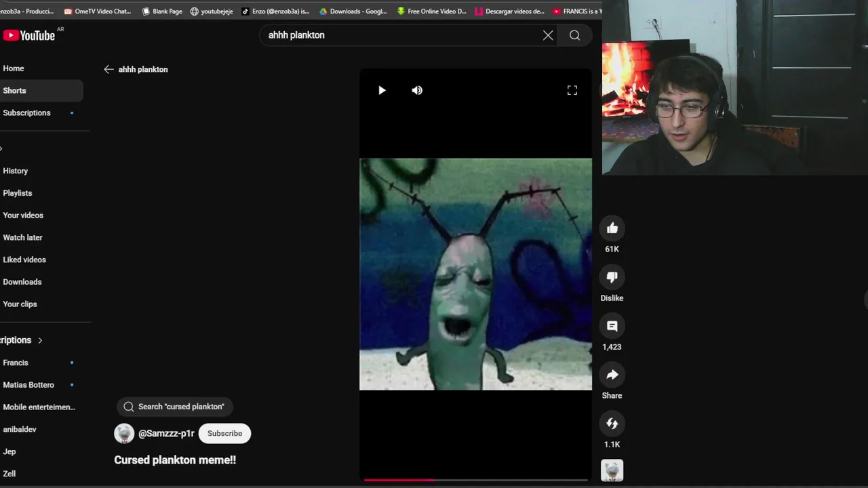This screenshot has width=868, height=488.
Task: Open the Remix button showing 1.1K
Action: [x=612, y=424]
